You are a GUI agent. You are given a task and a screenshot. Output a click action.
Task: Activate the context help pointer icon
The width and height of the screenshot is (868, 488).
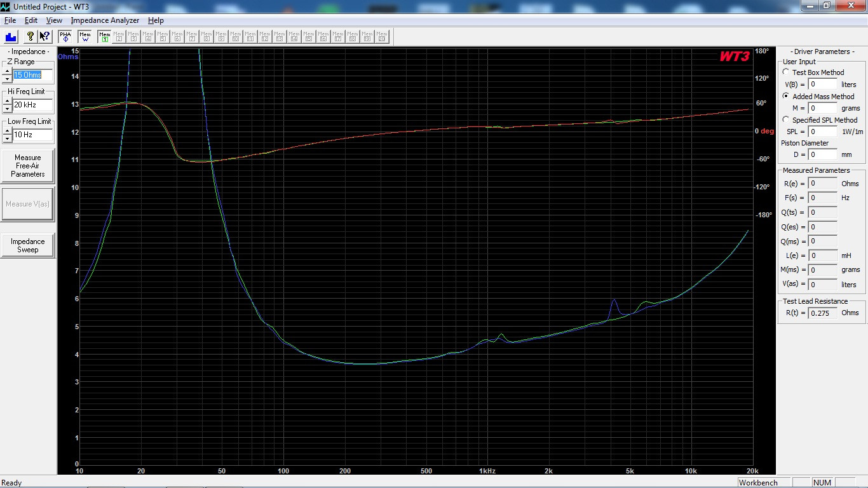pos(44,36)
